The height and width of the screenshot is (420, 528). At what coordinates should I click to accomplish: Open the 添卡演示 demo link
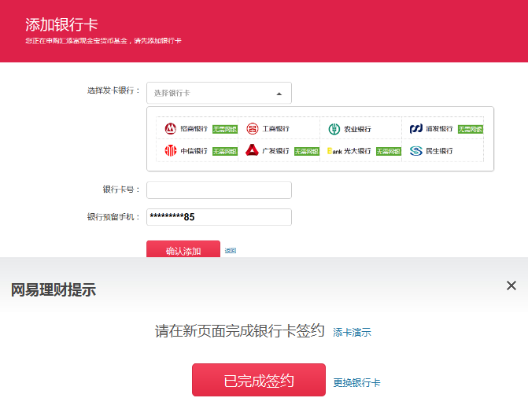click(x=352, y=333)
